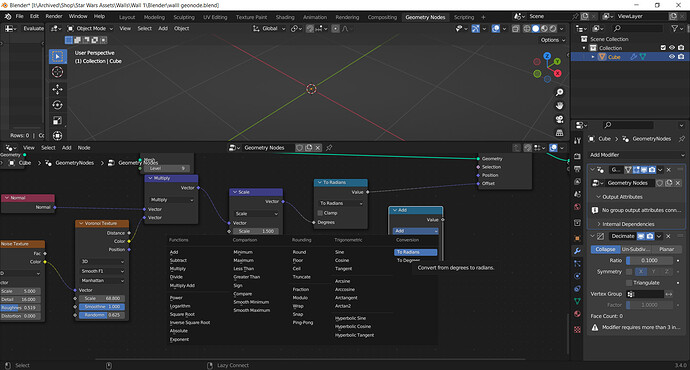Open the Tool properties tab

coord(577,140)
